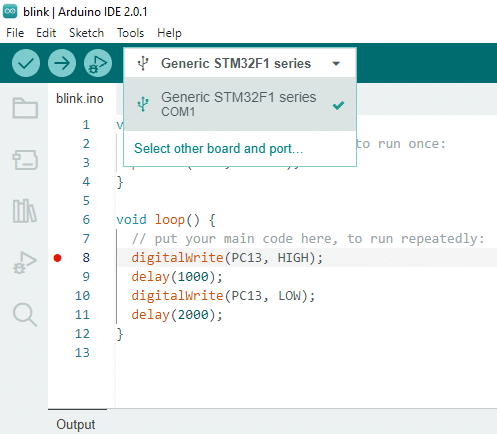Viewport: 497px width, 434px height.
Task: Click the delay(2000) code line
Action: coord(177,315)
